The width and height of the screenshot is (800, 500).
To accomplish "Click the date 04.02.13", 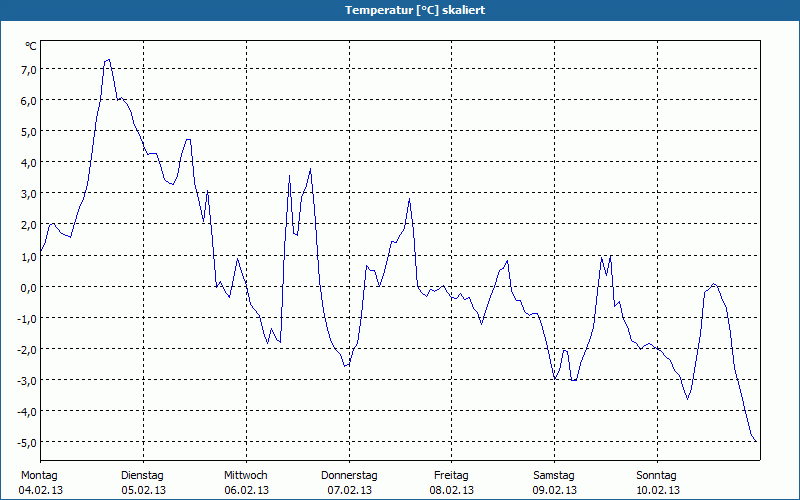I will tap(41, 490).
